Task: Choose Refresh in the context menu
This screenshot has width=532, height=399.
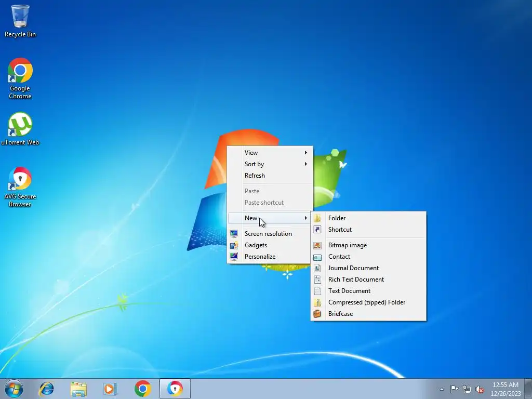Action: point(270,176)
